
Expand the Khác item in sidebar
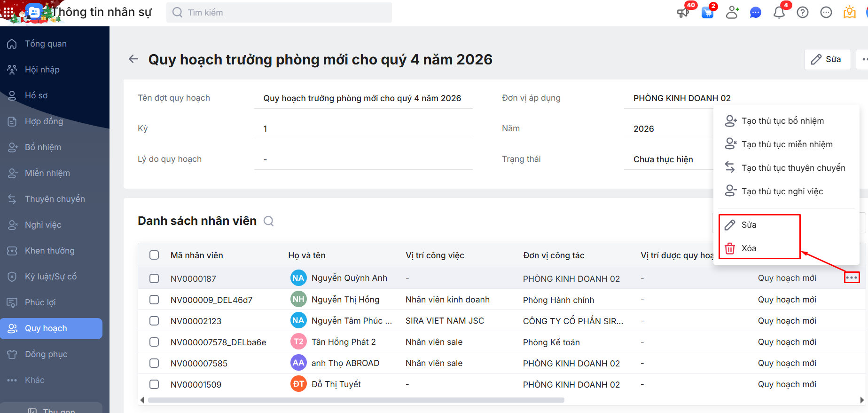pyautogui.click(x=35, y=380)
